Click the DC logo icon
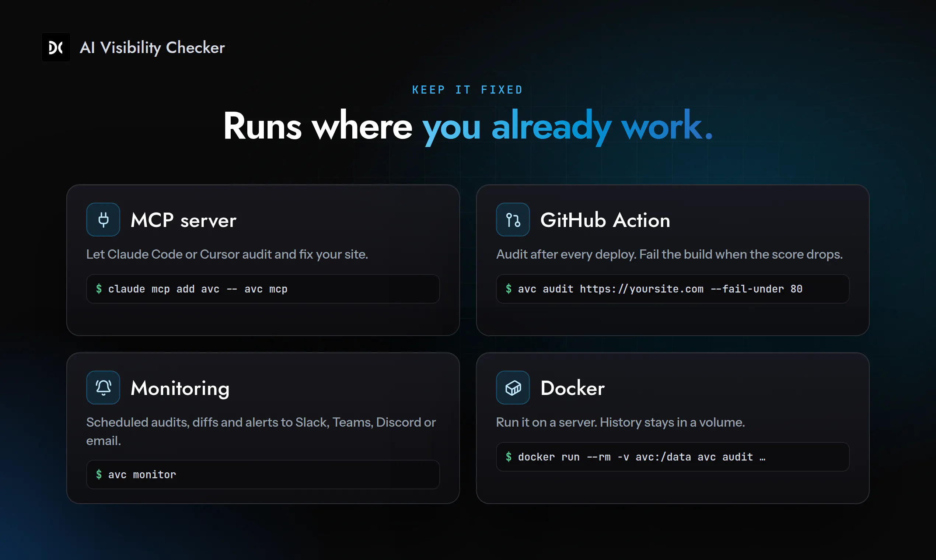The image size is (936, 560). click(56, 47)
